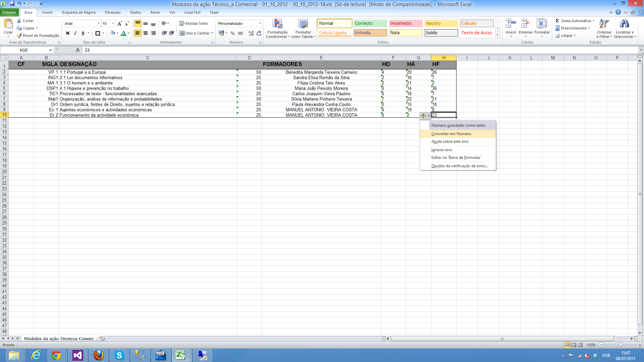Open Firefox from the Windows taskbar
The height and width of the screenshot is (362, 644).
99,355
